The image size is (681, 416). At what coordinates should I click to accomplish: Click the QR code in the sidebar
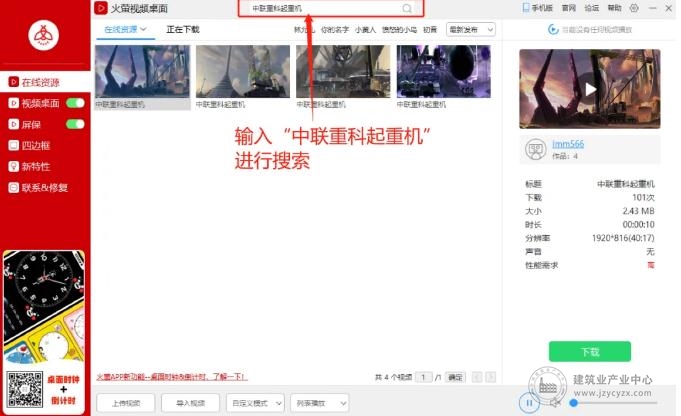(25, 389)
